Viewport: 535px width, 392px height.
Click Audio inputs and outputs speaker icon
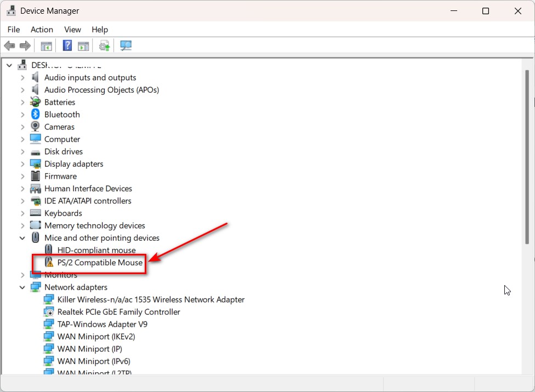click(x=35, y=77)
